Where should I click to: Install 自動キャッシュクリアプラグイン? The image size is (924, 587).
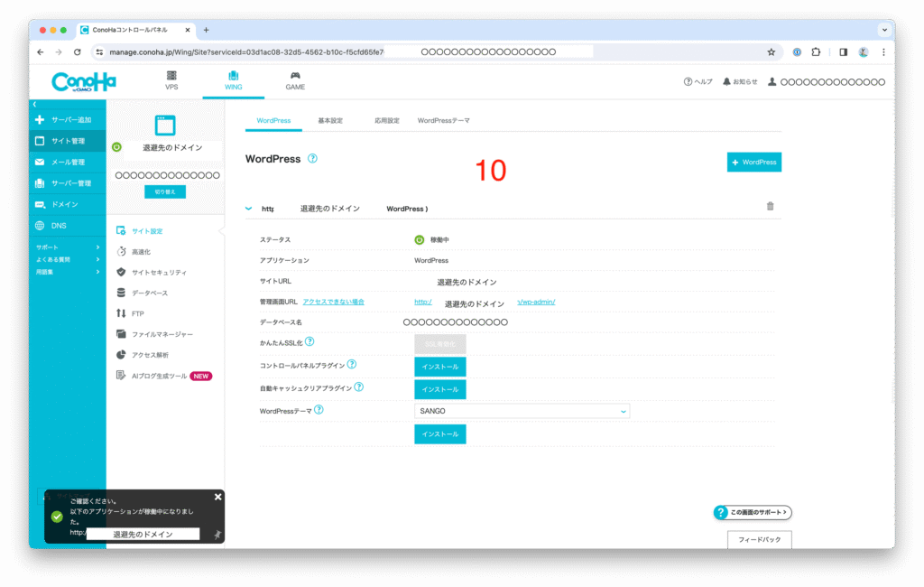click(x=439, y=389)
